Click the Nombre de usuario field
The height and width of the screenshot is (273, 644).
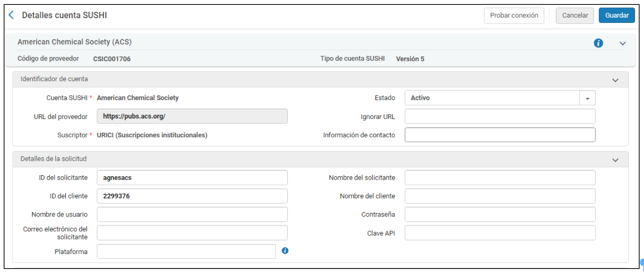(192, 214)
